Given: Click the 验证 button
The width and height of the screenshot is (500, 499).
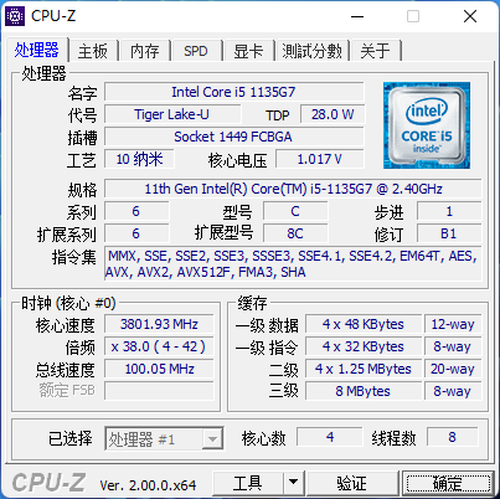Looking at the screenshot, I should pyautogui.click(x=352, y=482).
